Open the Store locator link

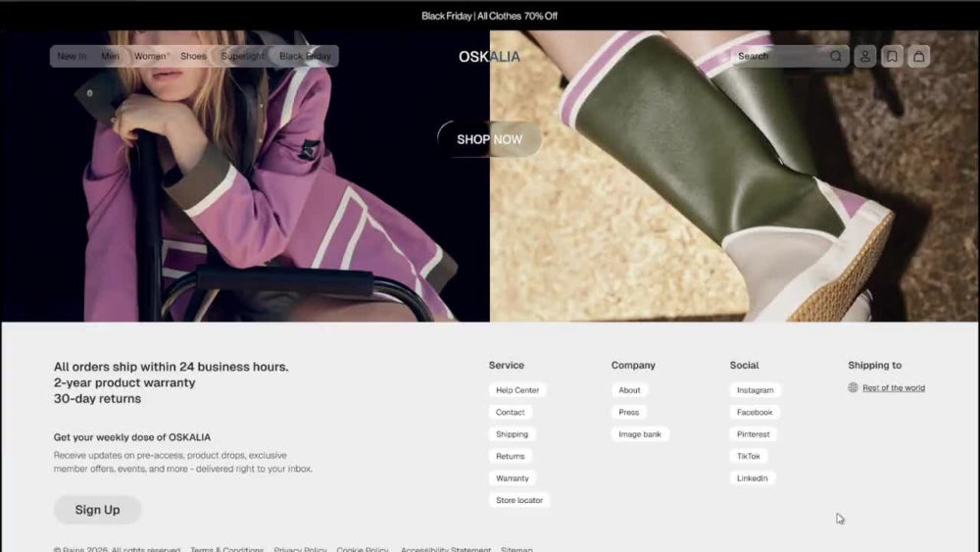pyautogui.click(x=519, y=500)
